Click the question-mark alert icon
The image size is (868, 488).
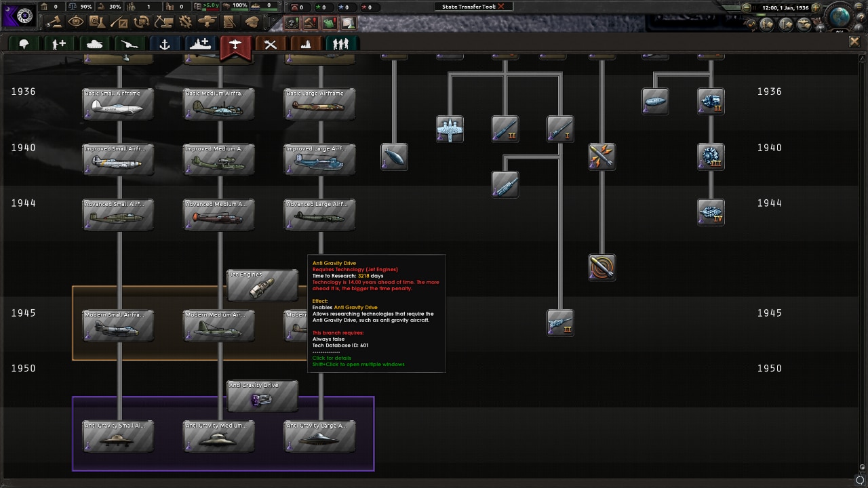[292, 22]
